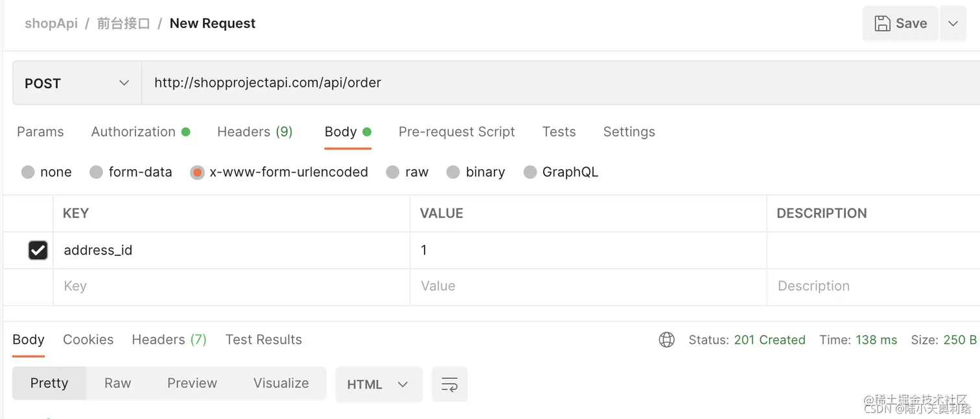Toggle the wrap lines icon
Viewport: 980px width, 419px height.
click(449, 384)
